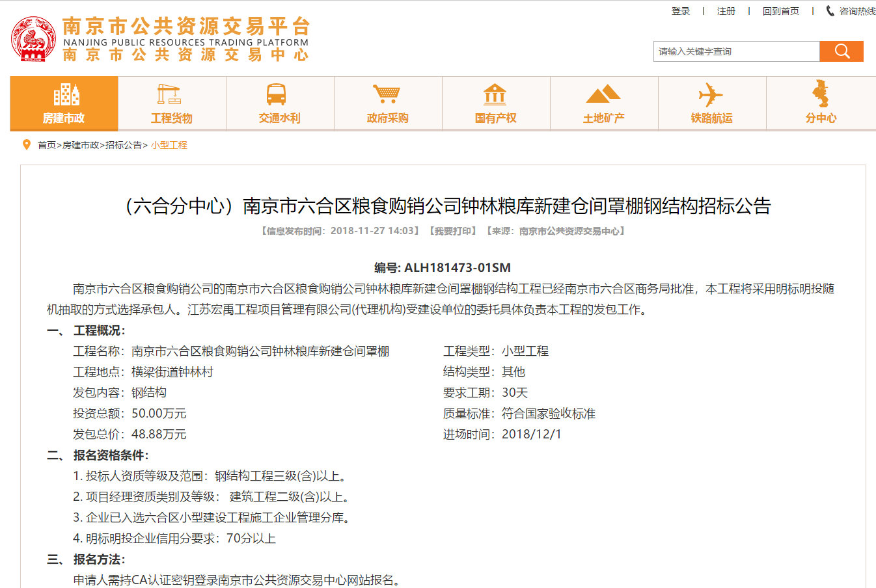The image size is (876, 588).
Task: Focus the keyword search input field
Action: pyautogui.click(x=736, y=51)
